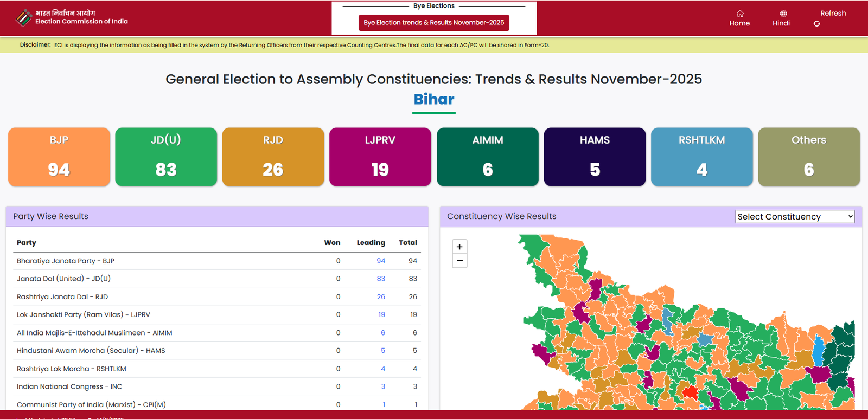Open the Others 6 seats card

coord(808,157)
